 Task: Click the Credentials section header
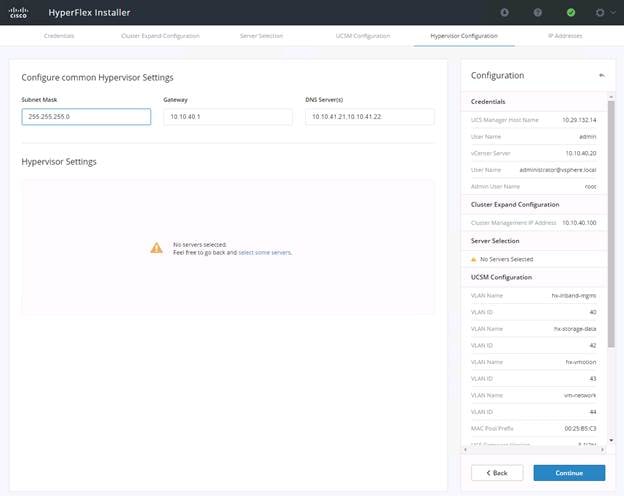[488, 102]
